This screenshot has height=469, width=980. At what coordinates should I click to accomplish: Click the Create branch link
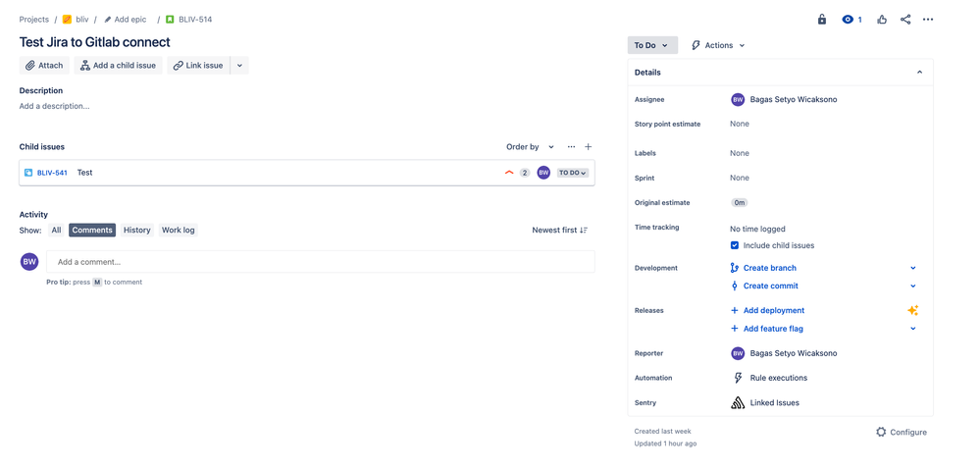click(769, 268)
